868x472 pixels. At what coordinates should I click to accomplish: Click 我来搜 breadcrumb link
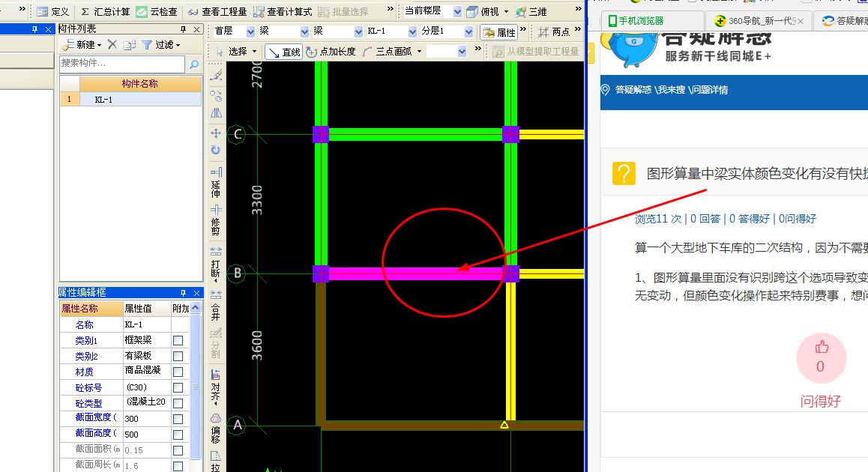(672, 90)
